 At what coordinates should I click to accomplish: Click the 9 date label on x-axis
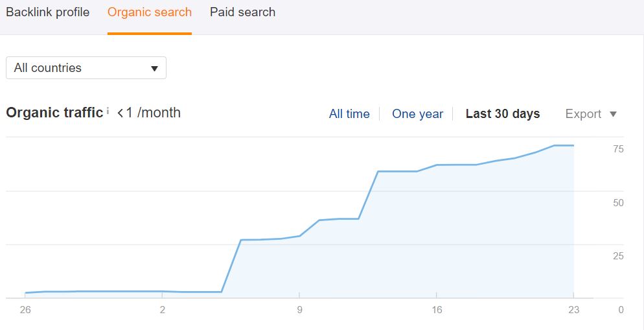pyautogui.click(x=299, y=310)
